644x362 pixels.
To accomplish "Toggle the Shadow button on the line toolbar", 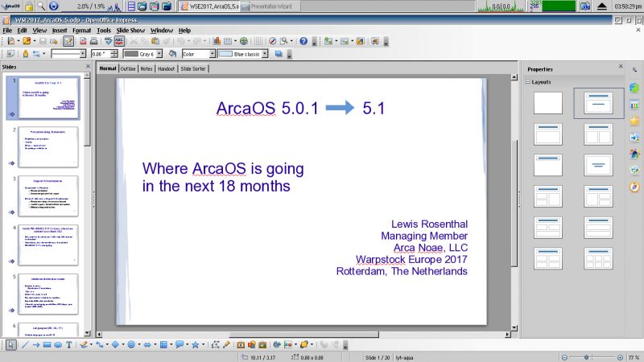I will tap(279, 54).
